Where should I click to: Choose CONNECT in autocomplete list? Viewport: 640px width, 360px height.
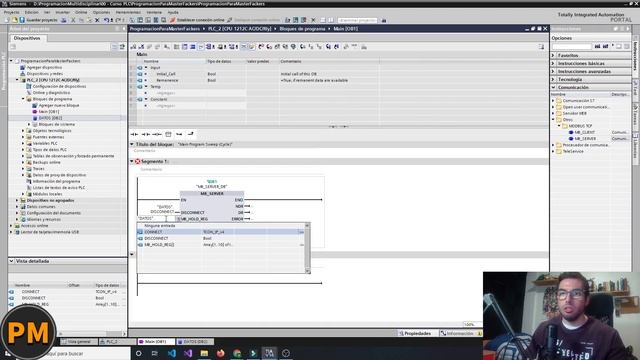220,232
